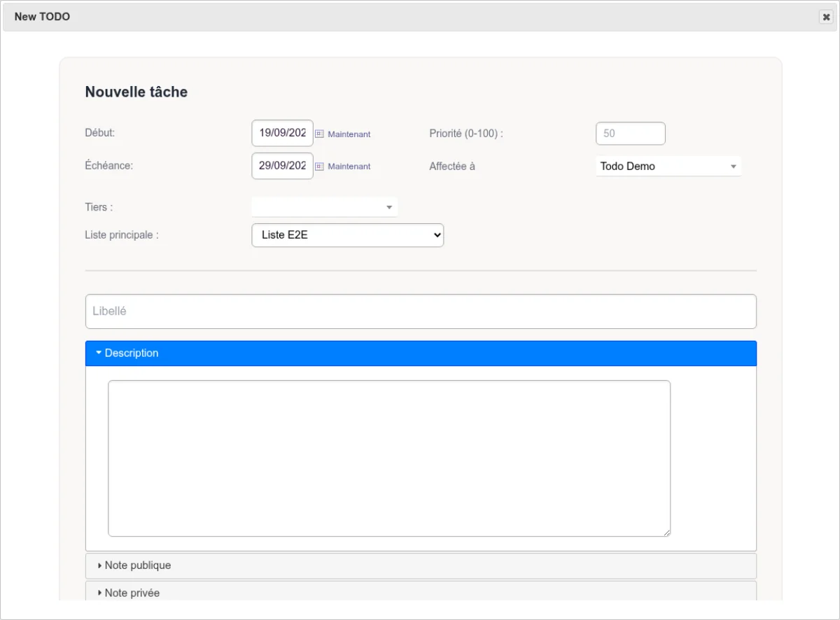840x620 pixels.
Task: Click the New TODO dialog title
Action: tap(42, 17)
